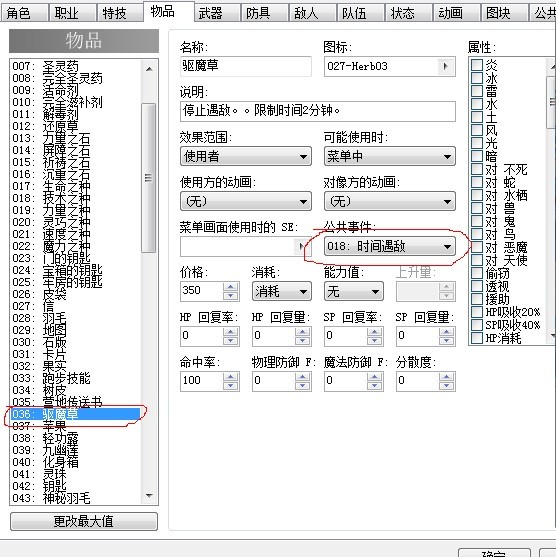This screenshot has width=556, height=557.
Task: Switch to the 角色 tab
Action: click(x=24, y=13)
